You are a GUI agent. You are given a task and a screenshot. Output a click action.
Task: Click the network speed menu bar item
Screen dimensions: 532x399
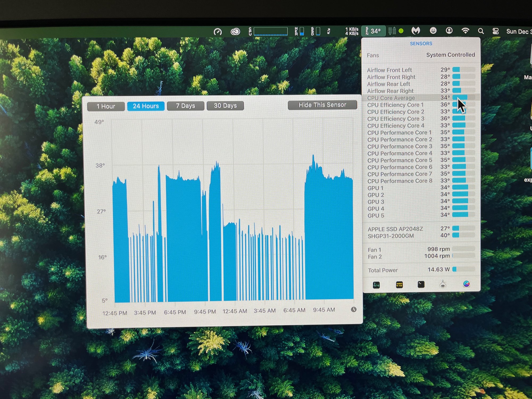click(351, 31)
